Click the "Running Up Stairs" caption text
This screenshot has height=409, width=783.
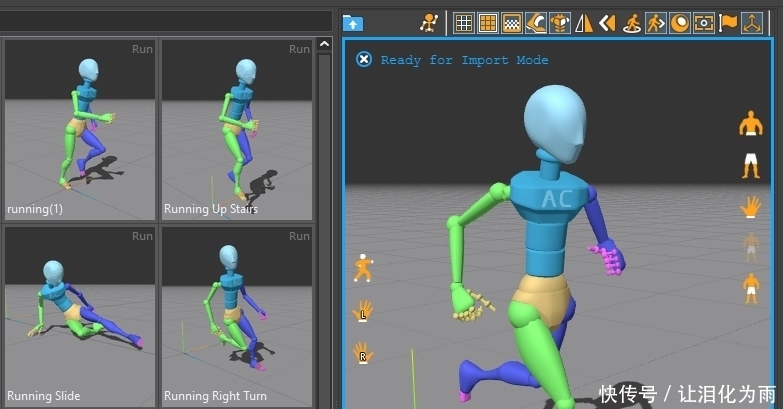point(211,209)
